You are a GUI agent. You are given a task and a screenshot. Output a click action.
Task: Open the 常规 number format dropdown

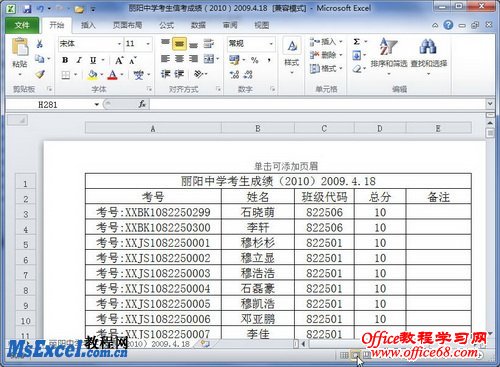[x=271, y=44]
